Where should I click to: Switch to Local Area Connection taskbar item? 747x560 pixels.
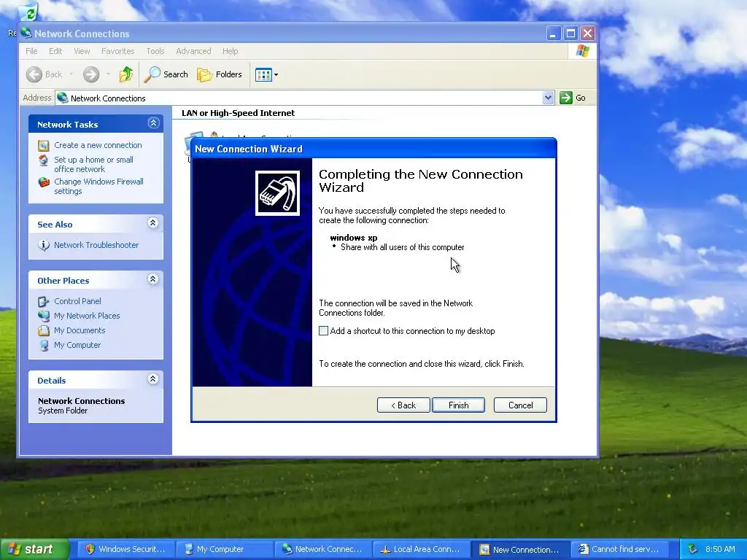[421, 550]
